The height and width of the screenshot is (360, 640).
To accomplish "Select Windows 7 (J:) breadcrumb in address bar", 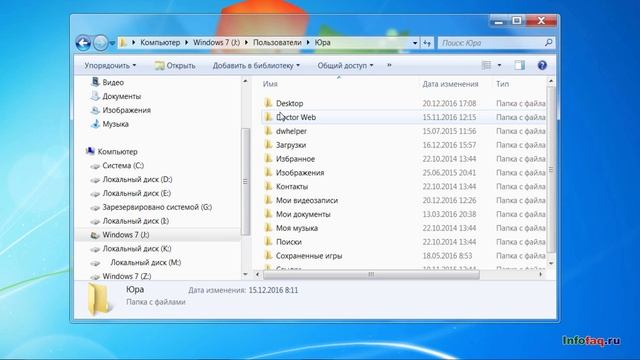I will point(216,42).
